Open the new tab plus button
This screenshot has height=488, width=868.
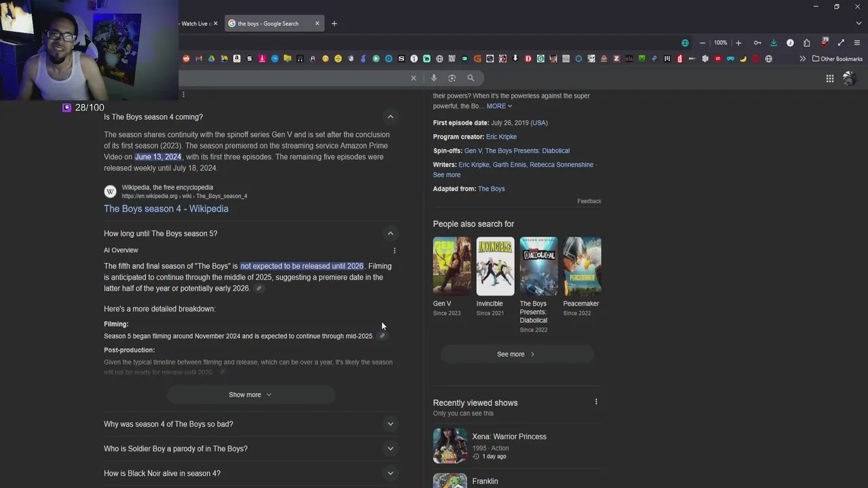[x=334, y=24]
